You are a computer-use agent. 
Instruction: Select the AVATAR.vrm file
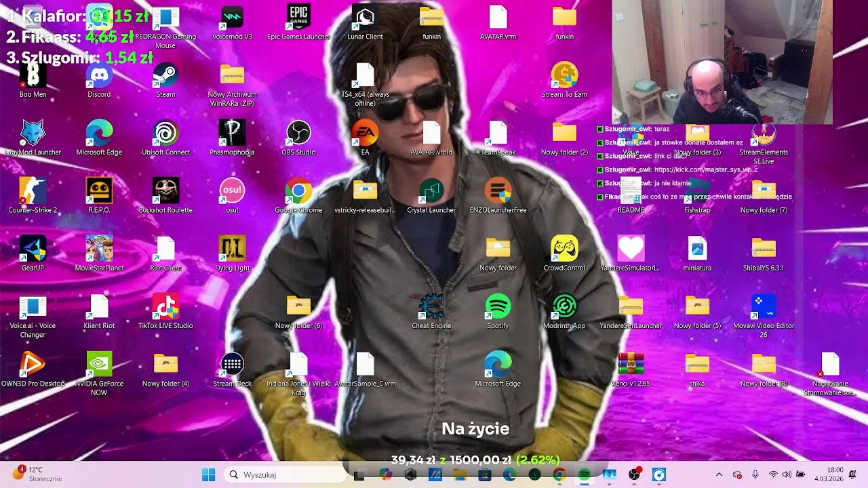(x=498, y=24)
